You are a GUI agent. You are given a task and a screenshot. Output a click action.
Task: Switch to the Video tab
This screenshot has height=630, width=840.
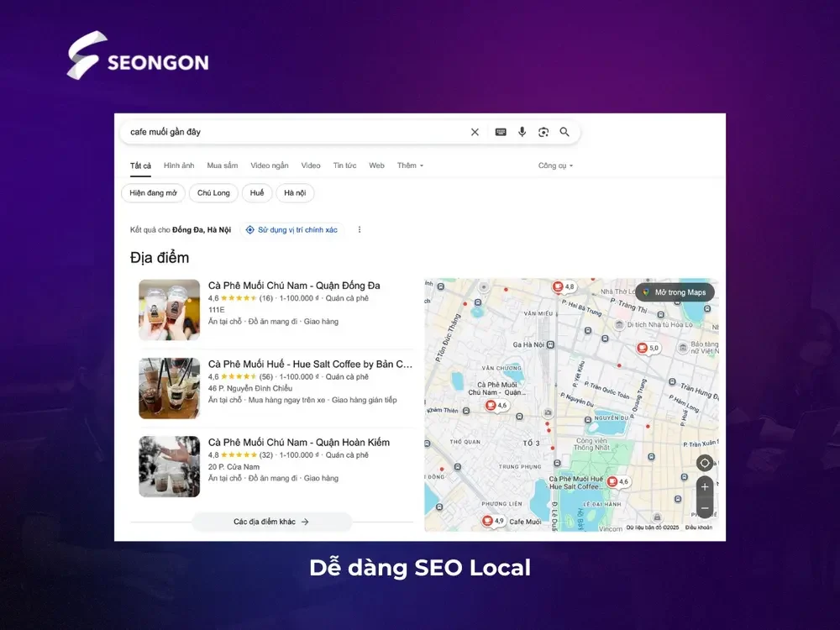[x=311, y=165]
